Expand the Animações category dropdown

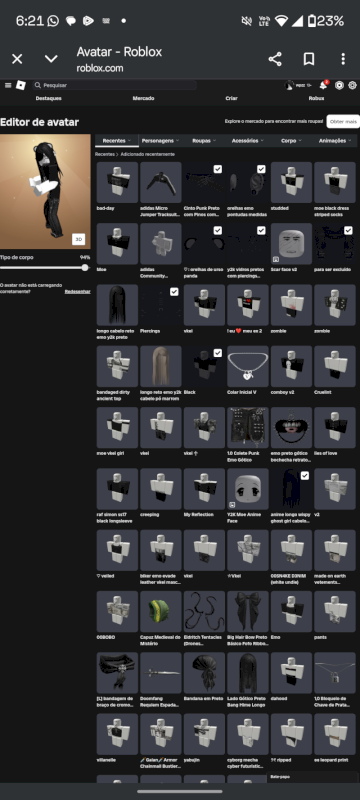click(x=335, y=140)
